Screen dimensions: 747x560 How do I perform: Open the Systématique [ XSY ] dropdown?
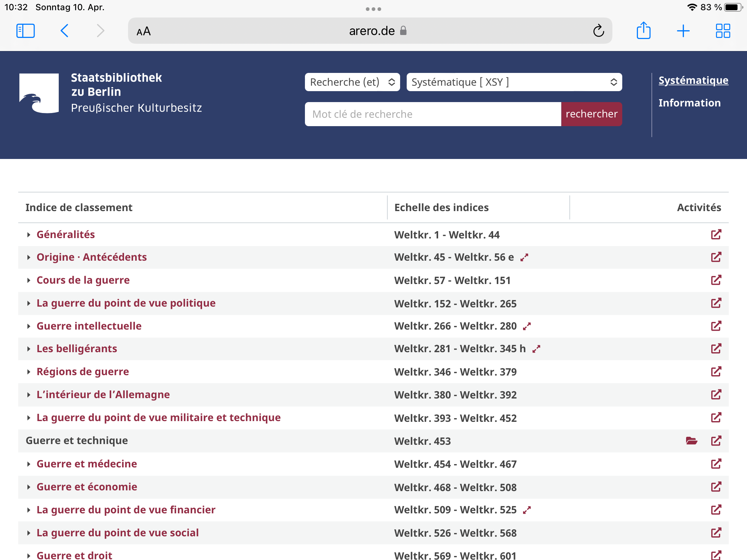(514, 82)
